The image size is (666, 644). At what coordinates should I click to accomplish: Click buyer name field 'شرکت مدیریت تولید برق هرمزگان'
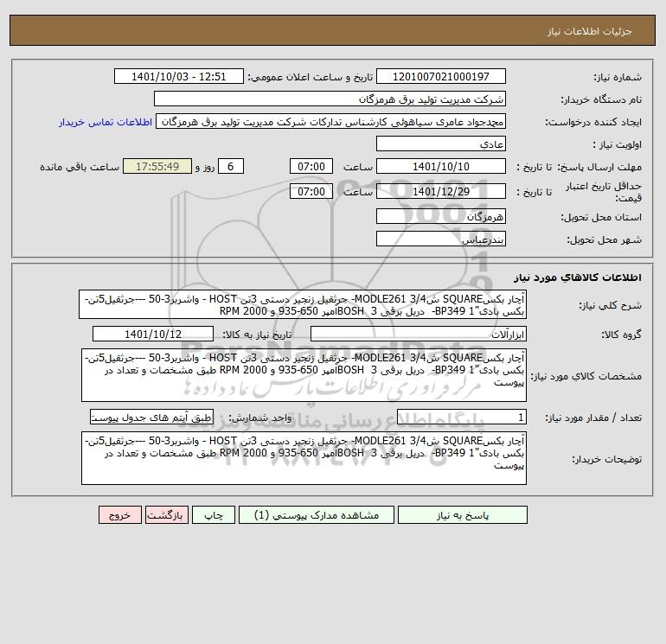(330, 99)
